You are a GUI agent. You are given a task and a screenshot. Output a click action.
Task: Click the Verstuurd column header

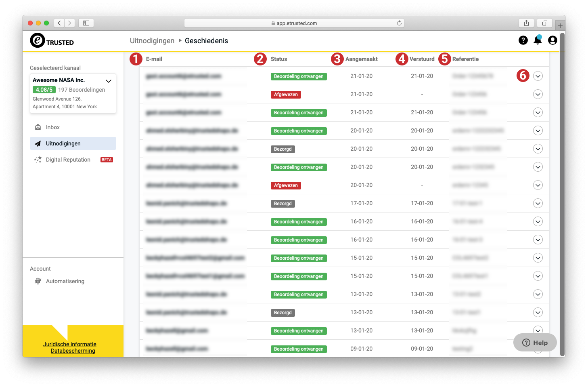pyautogui.click(x=422, y=59)
